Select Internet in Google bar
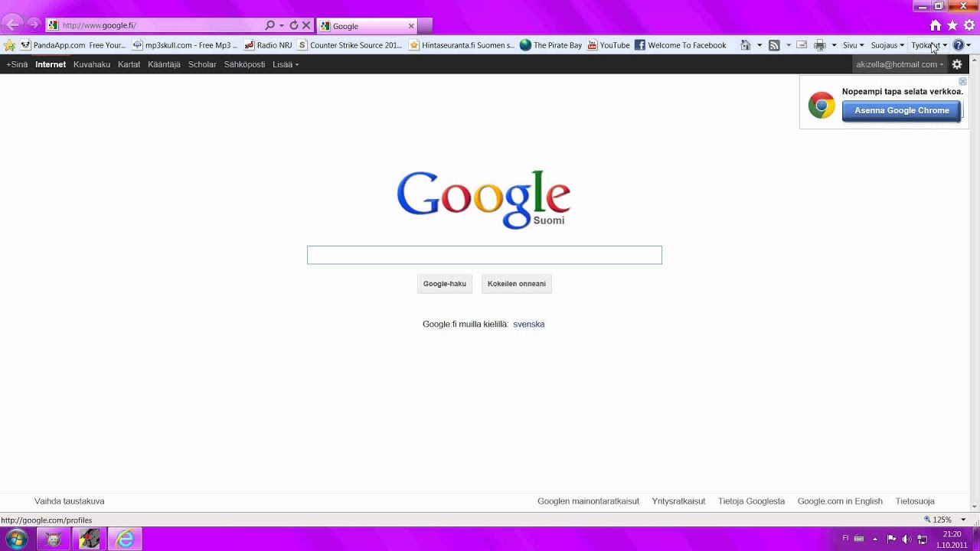Viewport: 980px width, 551px height. 51,64
